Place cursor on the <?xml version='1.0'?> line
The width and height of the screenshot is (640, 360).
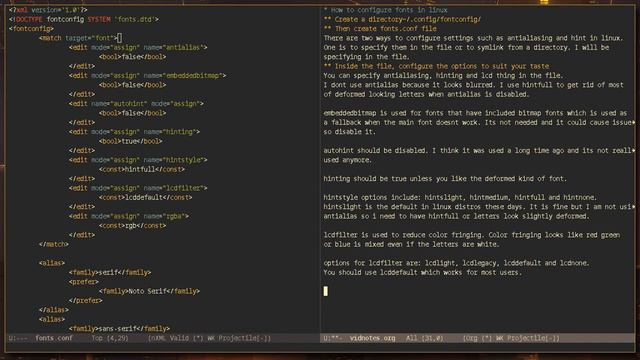[x=48, y=10]
